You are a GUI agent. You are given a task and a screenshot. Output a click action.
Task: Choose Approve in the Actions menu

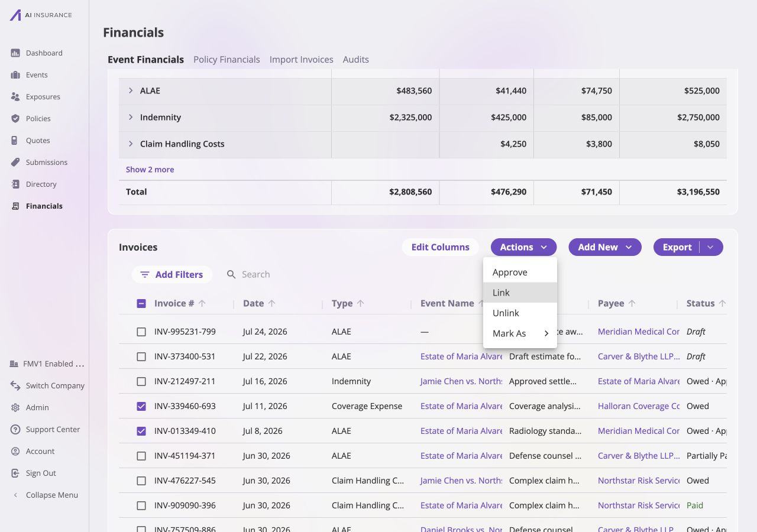click(520, 273)
